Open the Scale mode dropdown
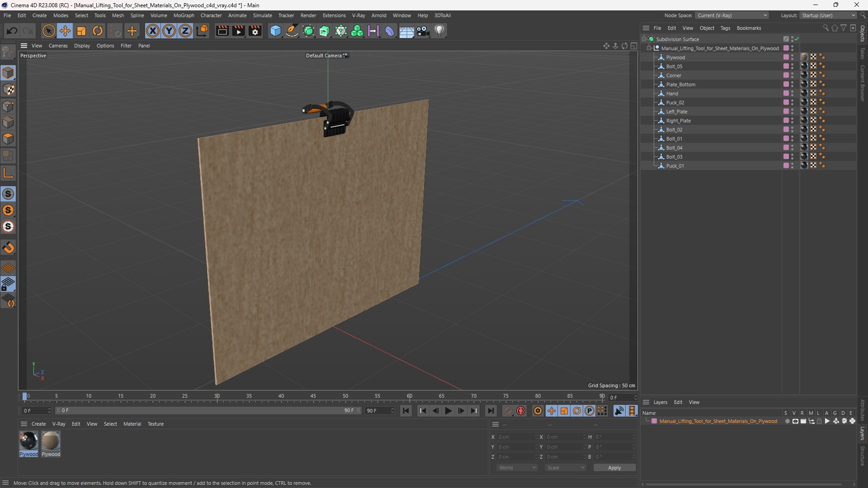Viewport: 868px width, 488px height. coord(565,468)
